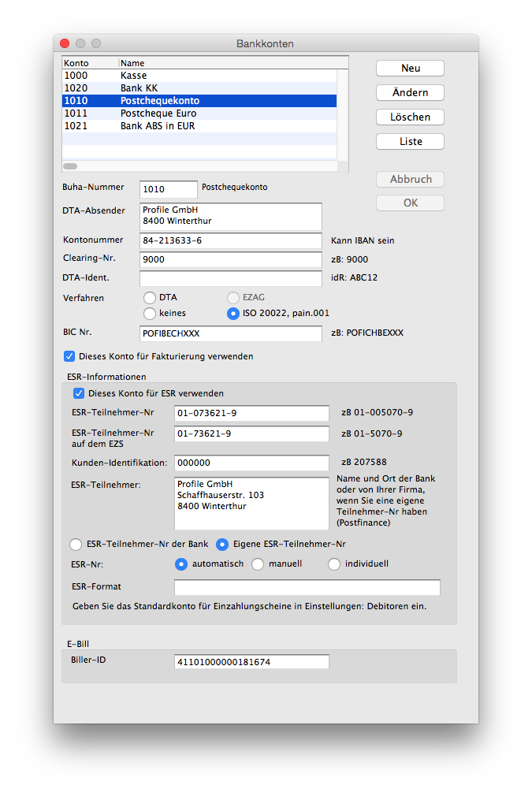Screen dimensions: 532x796
Task: Click the account list horizontal scrollbar
Action: pos(70,166)
